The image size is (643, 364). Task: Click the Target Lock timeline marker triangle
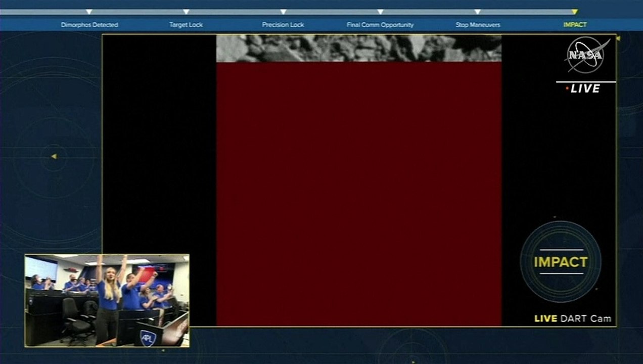click(186, 12)
